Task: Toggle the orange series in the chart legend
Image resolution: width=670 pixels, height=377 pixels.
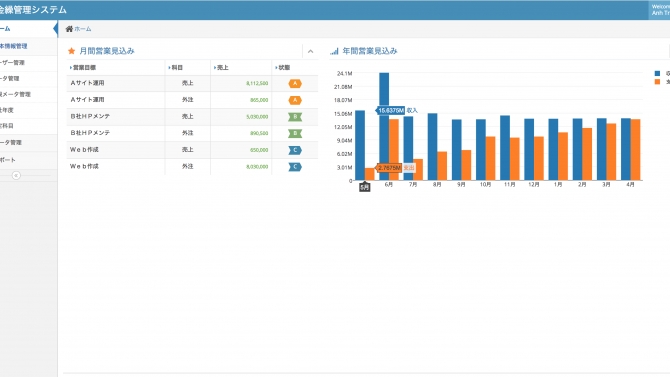Action: point(657,82)
